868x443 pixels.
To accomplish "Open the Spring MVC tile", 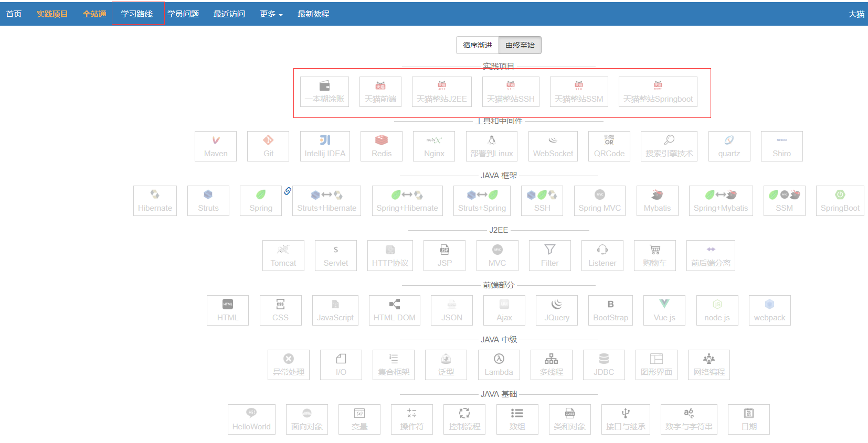I will point(600,201).
